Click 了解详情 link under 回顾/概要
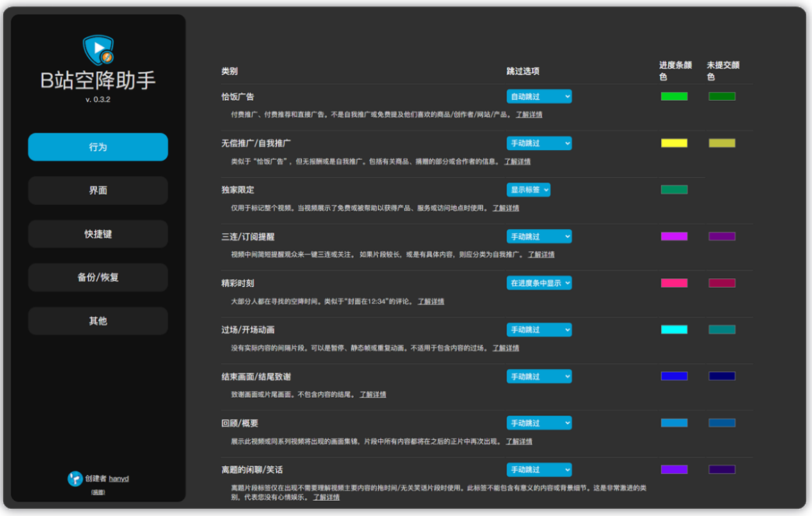The height and width of the screenshot is (516, 812). coord(519,442)
